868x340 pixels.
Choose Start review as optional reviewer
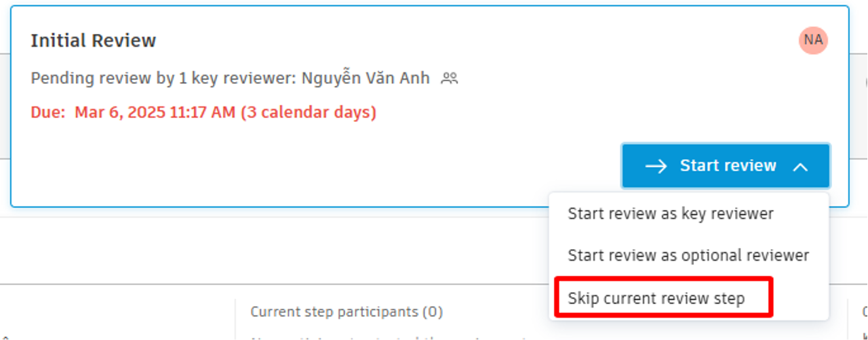click(688, 255)
